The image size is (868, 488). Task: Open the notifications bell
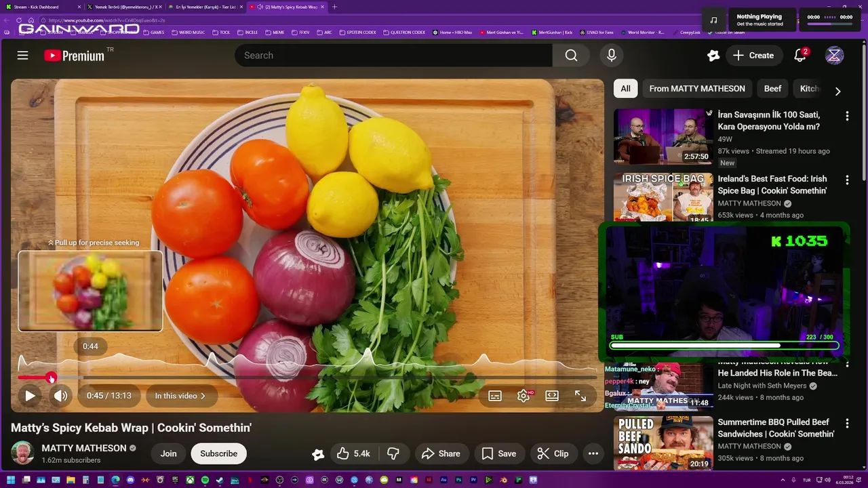click(800, 56)
